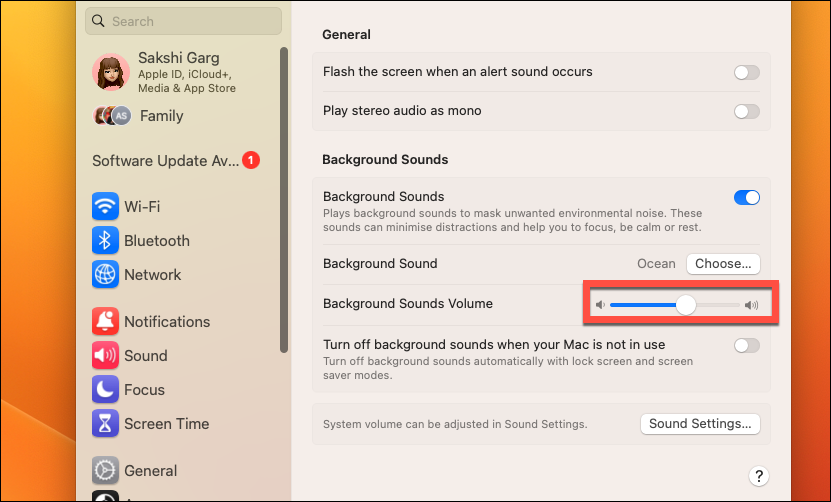Select the Sound speaker icon
The width and height of the screenshot is (831, 502).
coord(105,355)
